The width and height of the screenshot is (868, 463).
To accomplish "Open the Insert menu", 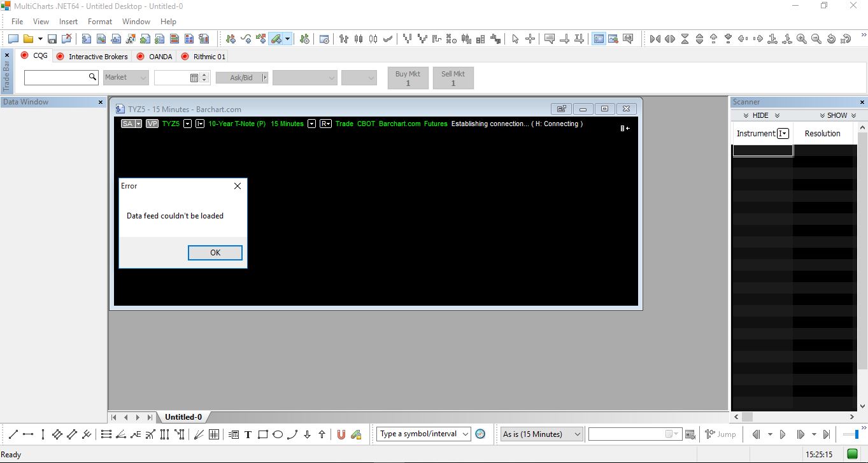I will 68,21.
